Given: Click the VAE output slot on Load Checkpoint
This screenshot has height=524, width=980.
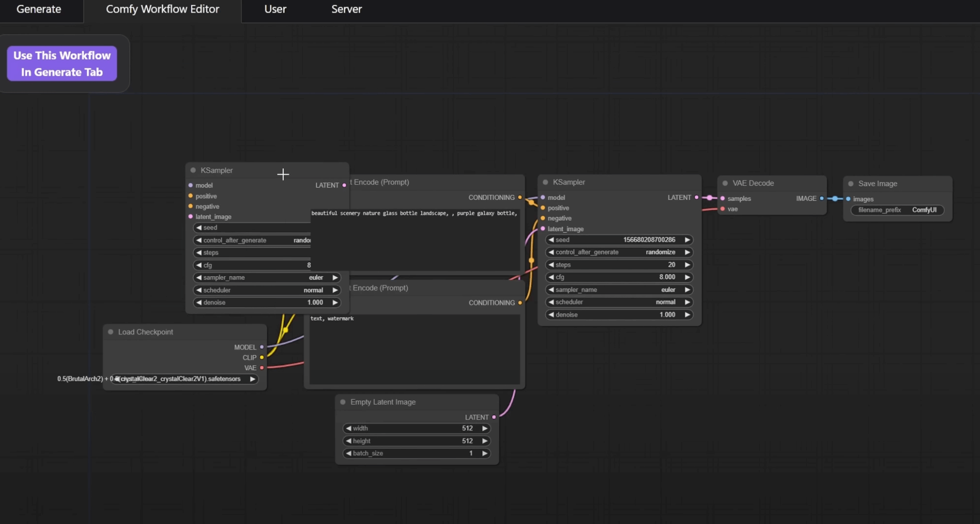Looking at the screenshot, I should pyautogui.click(x=261, y=368).
